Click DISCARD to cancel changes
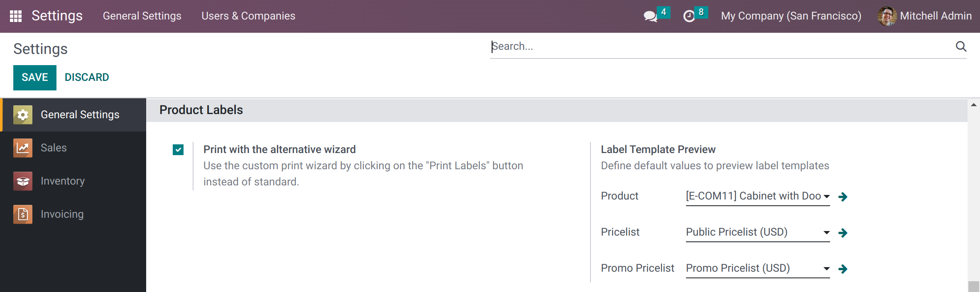 pyautogui.click(x=87, y=77)
